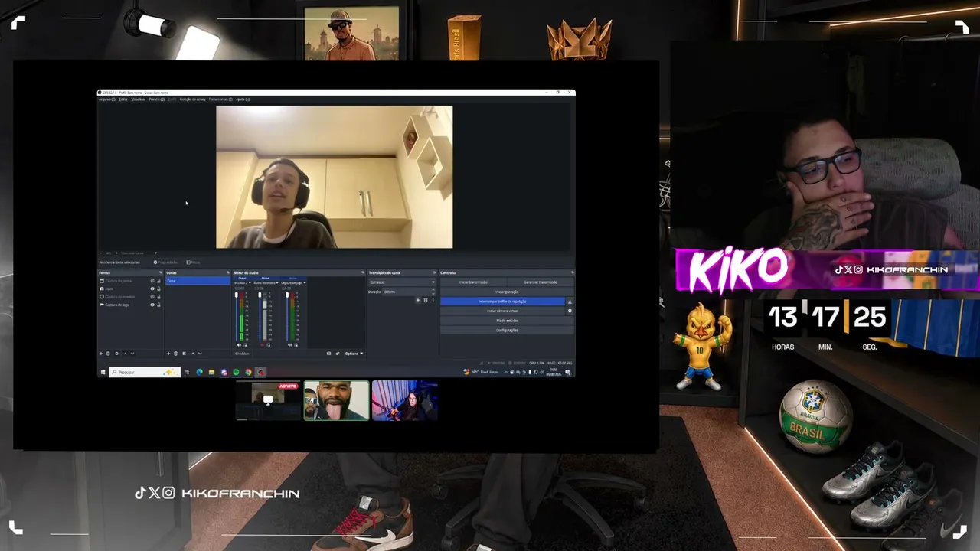Open Chrome from the Windows taskbar
Image resolution: width=980 pixels, height=551 pixels.
(x=248, y=372)
